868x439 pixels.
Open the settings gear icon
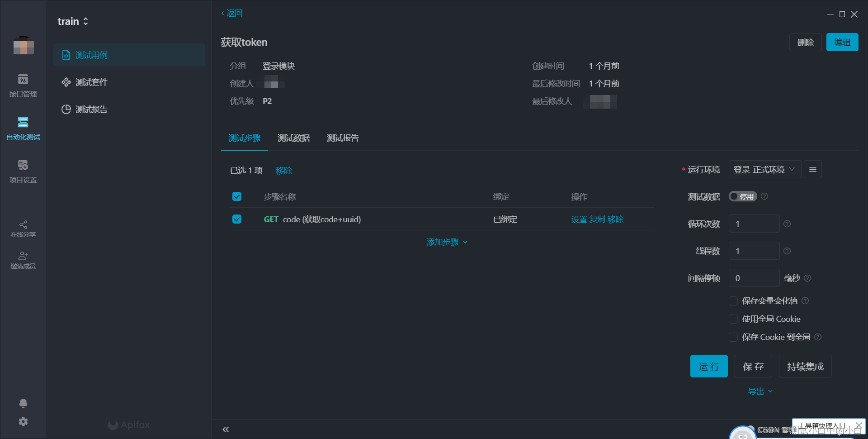click(x=23, y=422)
